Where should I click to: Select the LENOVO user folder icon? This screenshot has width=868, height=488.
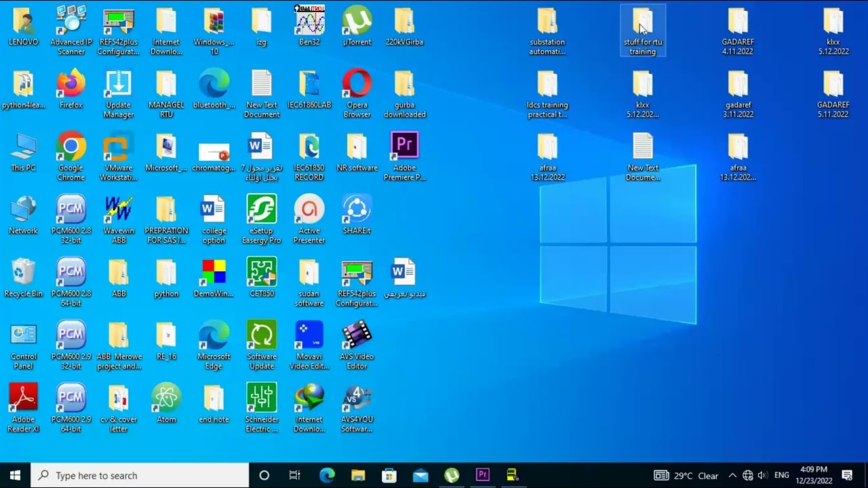pos(24,26)
